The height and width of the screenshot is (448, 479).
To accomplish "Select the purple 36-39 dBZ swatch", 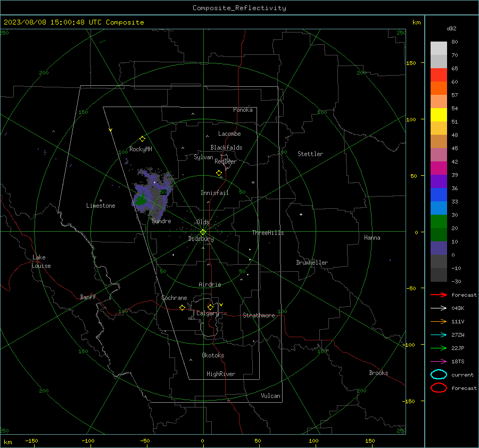I will click(439, 182).
